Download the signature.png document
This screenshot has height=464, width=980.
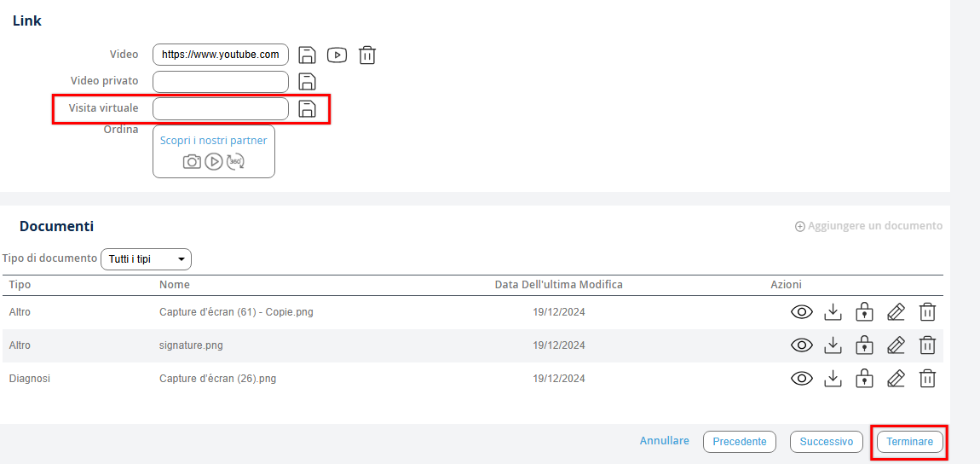click(x=833, y=345)
